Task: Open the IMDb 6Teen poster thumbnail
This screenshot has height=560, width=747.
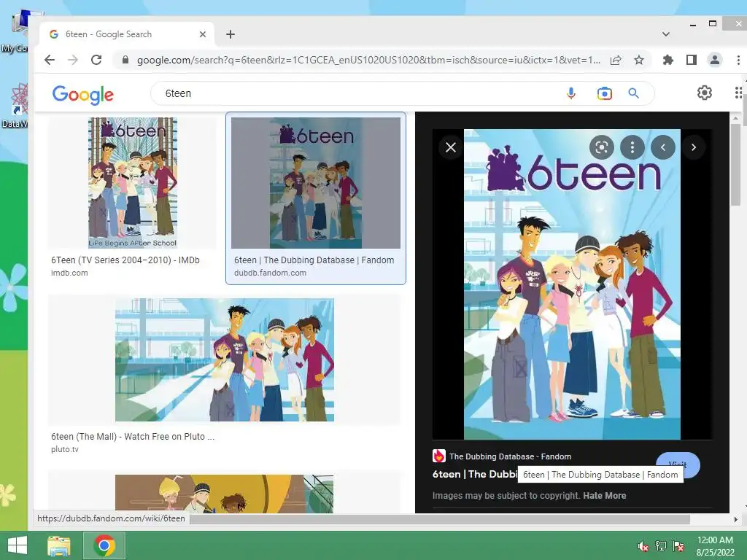Action: [133, 183]
